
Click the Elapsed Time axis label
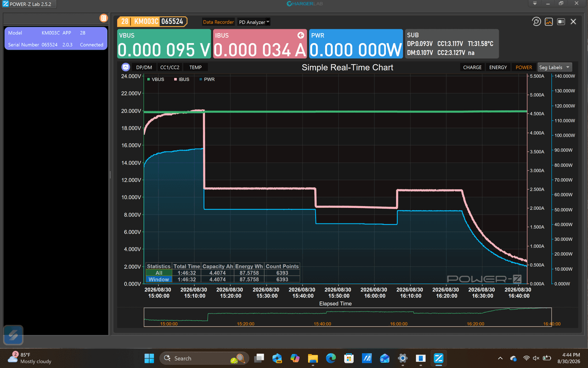[x=335, y=304]
